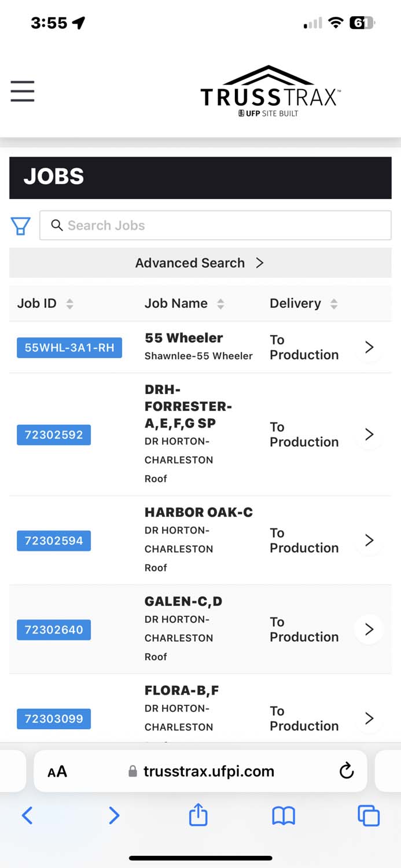The image size is (401, 868).
Task: Tap the trusstrax.ufpi.com address bar
Action: 208,771
